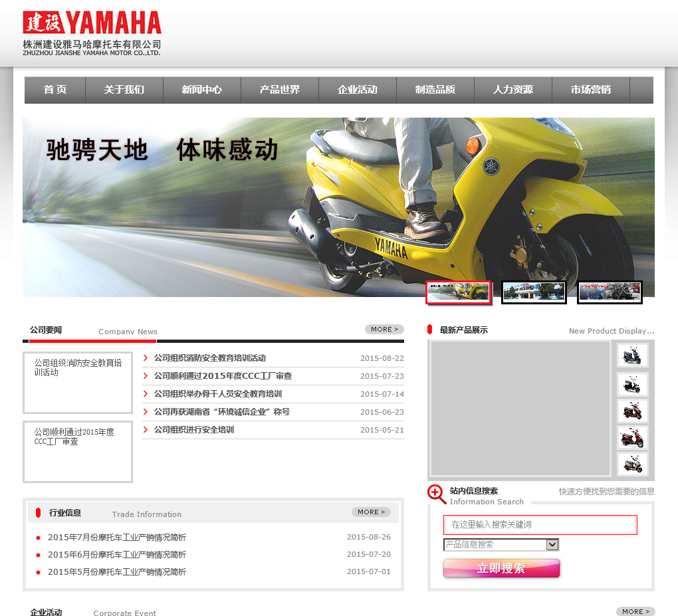The width and height of the screenshot is (678, 616).
Task: Open news 公司组织举办骨干人员安全教育培训
Action: [218, 394]
